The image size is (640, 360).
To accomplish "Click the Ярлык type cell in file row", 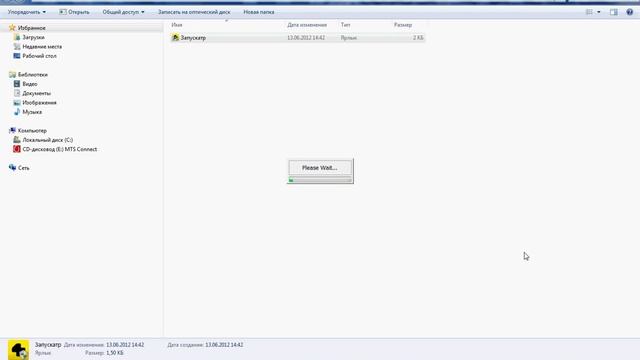I will 349,38.
